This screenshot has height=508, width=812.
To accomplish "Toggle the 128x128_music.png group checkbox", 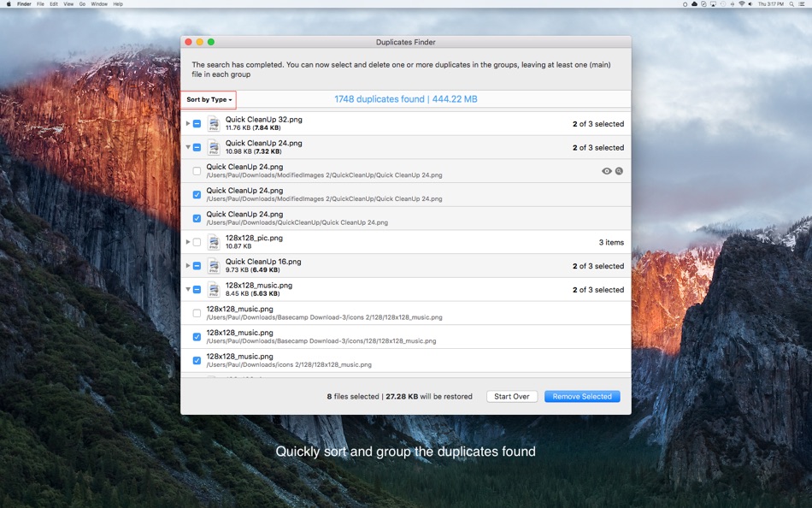I will [x=197, y=289].
